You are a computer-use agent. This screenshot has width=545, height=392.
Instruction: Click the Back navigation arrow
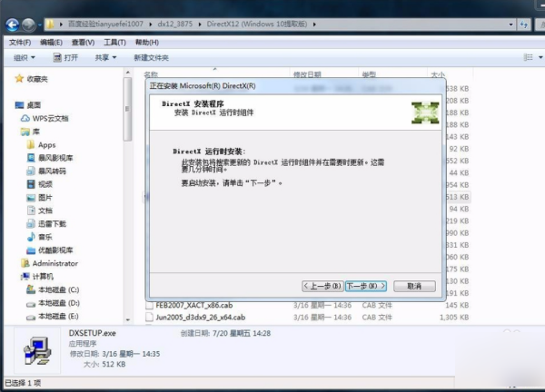pyautogui.click(x=13, y=24)
